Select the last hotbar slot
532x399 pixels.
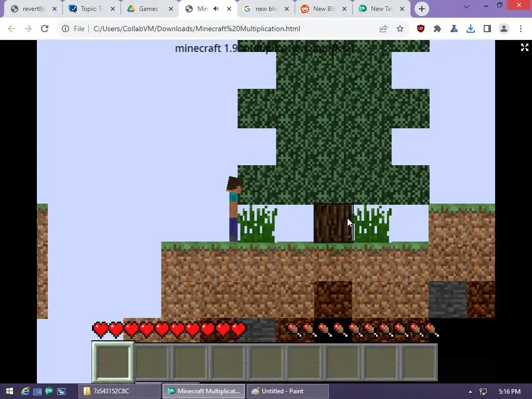[x=419, y=362]
